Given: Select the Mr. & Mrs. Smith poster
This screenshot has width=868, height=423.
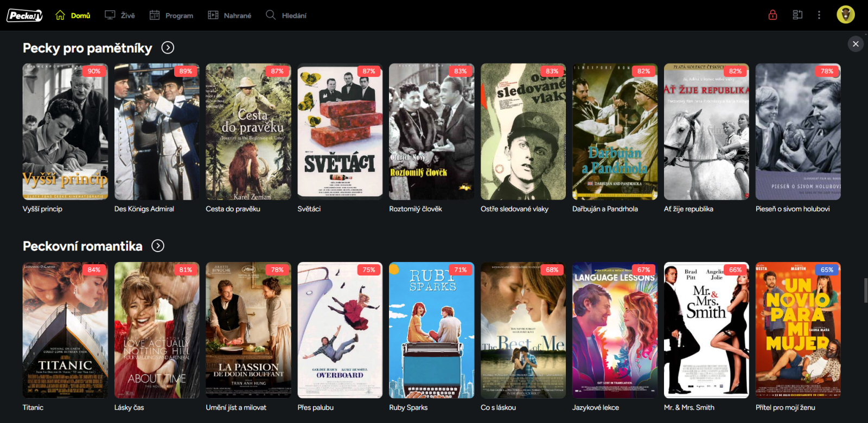Looking at the screenshot, I should click(707, 330).
